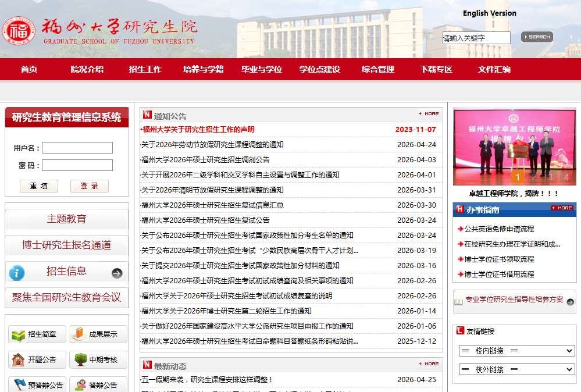Select slide number 1 on the photo carousel
Viewport: 581px width, 392px height.
[x=518, y=177]
